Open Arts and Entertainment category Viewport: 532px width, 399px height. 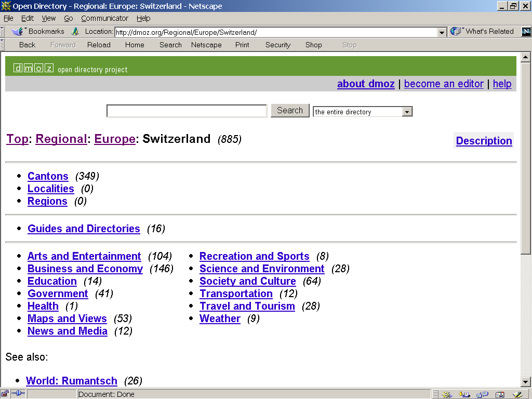84,256
